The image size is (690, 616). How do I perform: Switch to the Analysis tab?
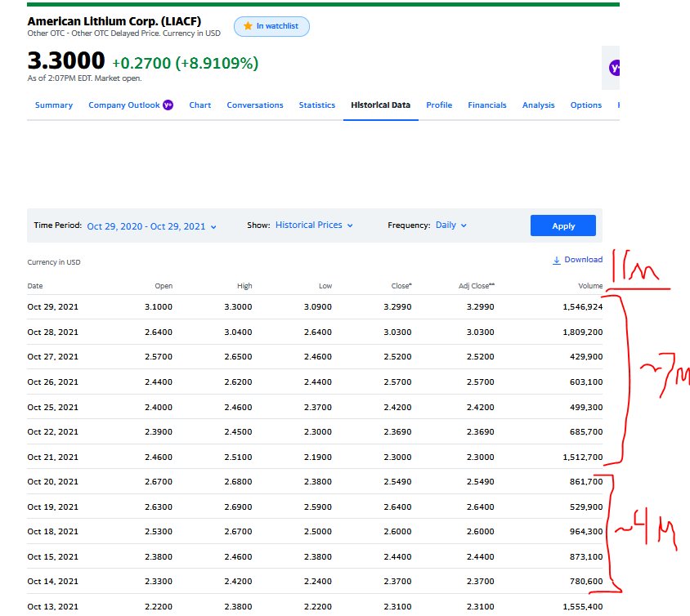pyautogui.click(x=538, y=105)
